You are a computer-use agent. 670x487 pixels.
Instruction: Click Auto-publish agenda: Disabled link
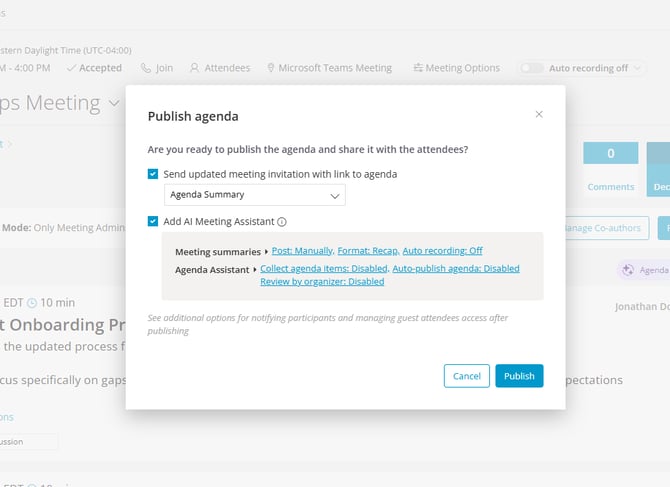[456, 268]
